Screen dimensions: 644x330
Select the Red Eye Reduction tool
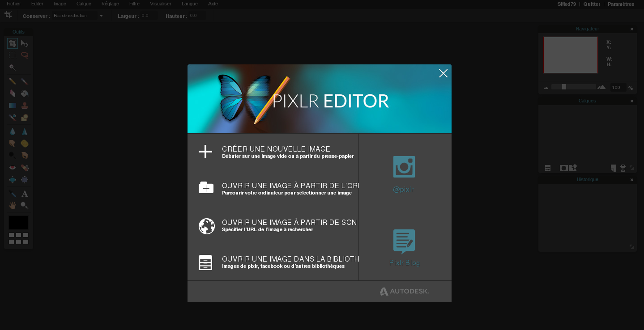coord(13,168)
